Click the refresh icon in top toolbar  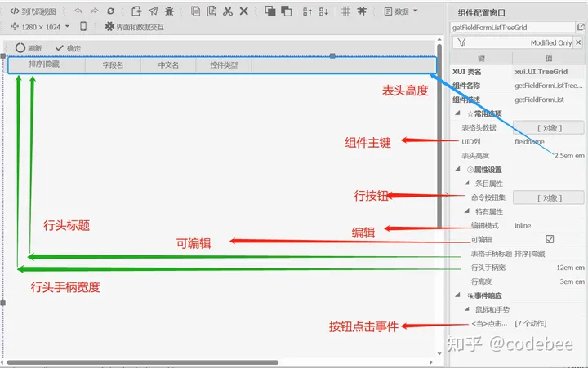(x=110, y=11)
